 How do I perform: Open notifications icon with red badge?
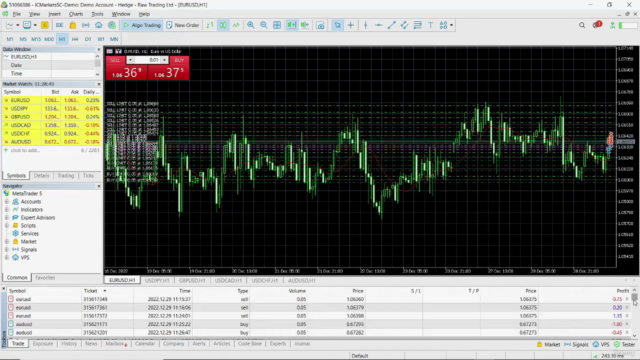pos(597,25)
